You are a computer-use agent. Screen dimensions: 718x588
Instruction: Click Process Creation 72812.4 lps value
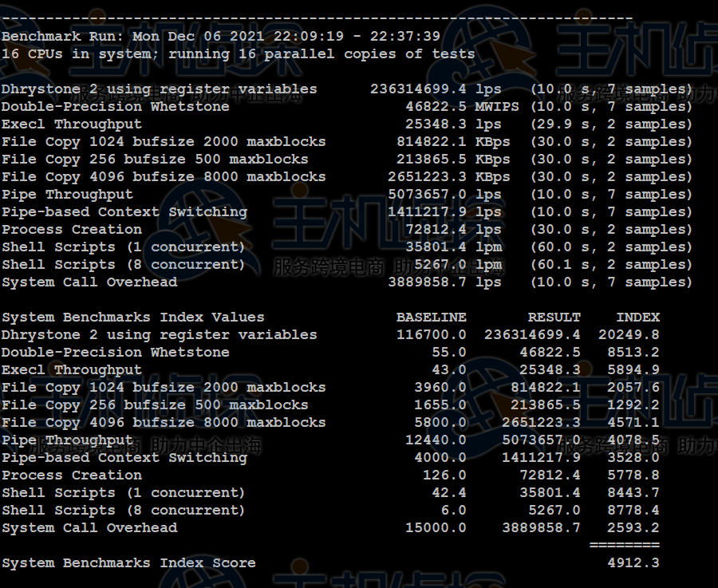[x=453, y=230]
